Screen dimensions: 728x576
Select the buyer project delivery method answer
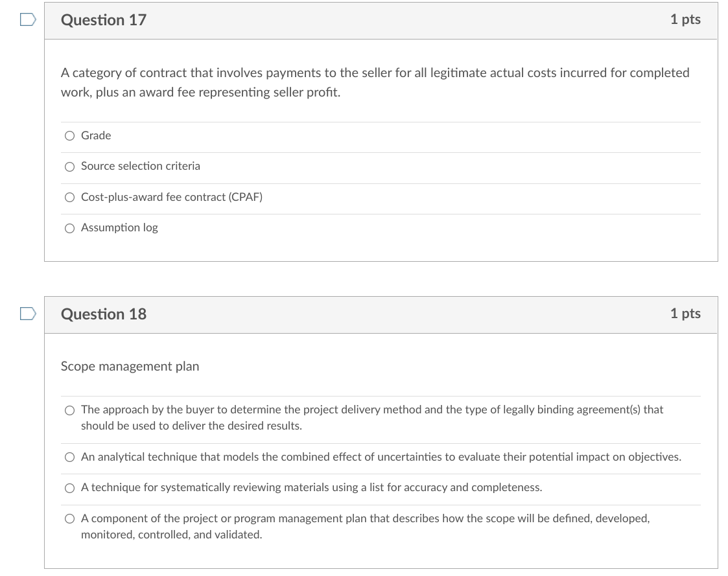69,409
